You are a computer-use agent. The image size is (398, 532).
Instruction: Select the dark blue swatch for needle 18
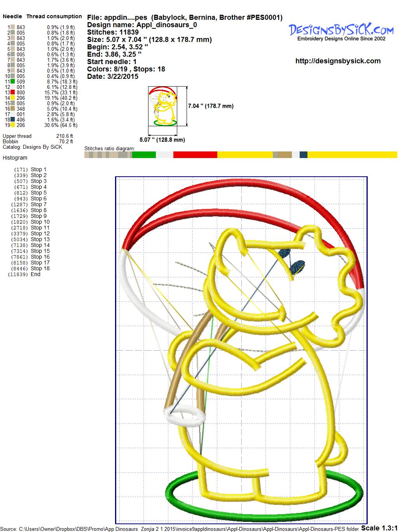click(x=13, y=120)
